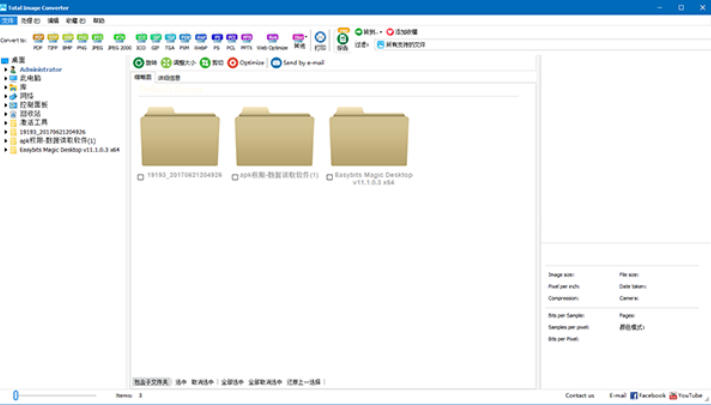
Task: Expand the This PC (此电脑) node
Action: pos(5,78)
